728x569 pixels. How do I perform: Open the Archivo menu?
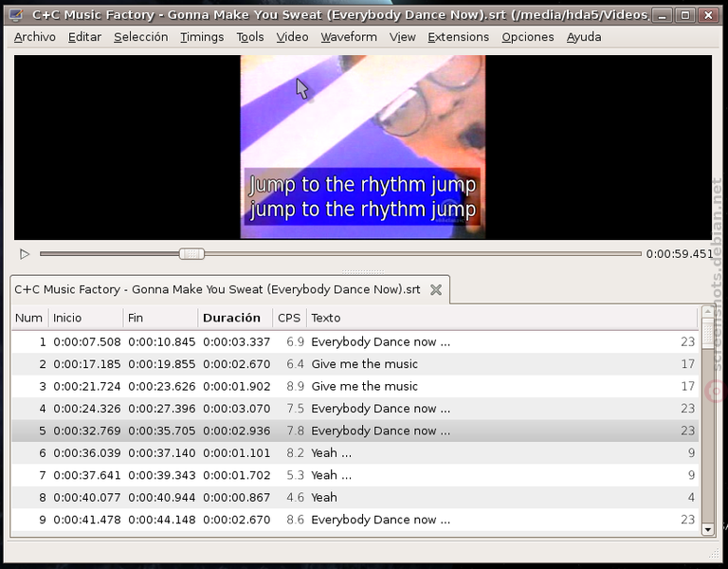coord(35,37)
